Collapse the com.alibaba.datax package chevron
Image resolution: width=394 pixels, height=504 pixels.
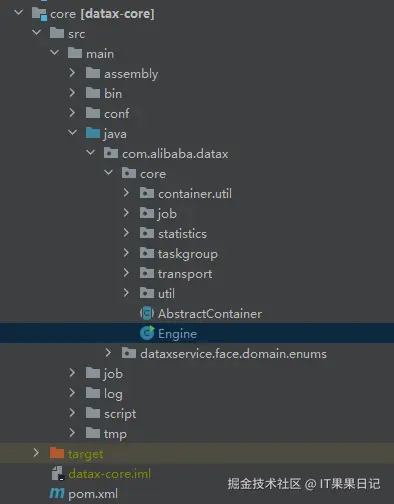click(91, 152)
